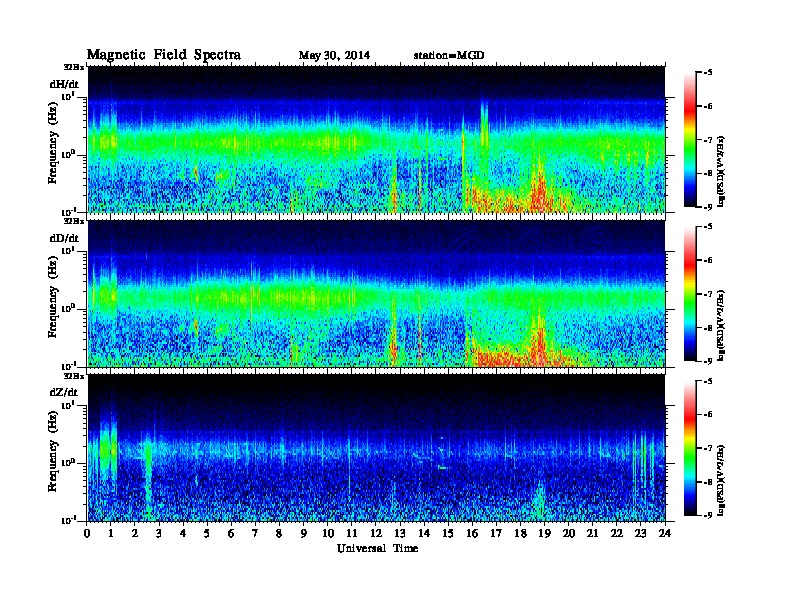Click the "station=MGD" label
This screenshot has height=612, width=792.
coord(449,55)
